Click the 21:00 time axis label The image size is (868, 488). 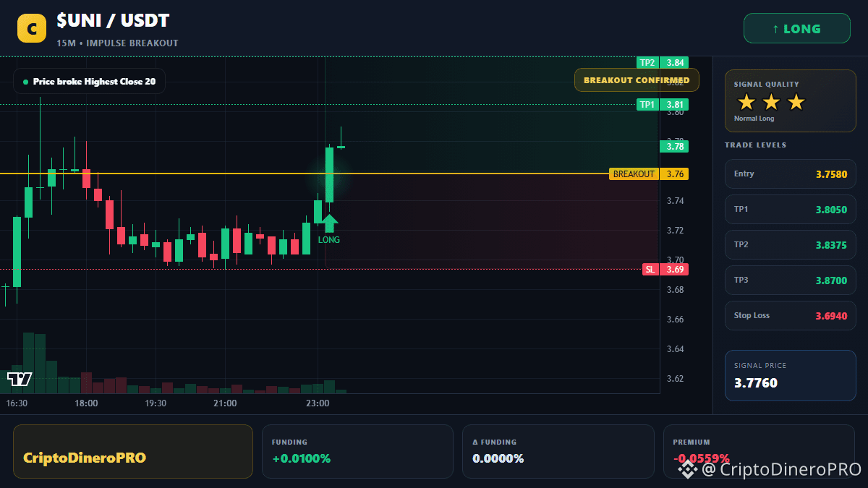pyautogui.click(x=225, y=403)
